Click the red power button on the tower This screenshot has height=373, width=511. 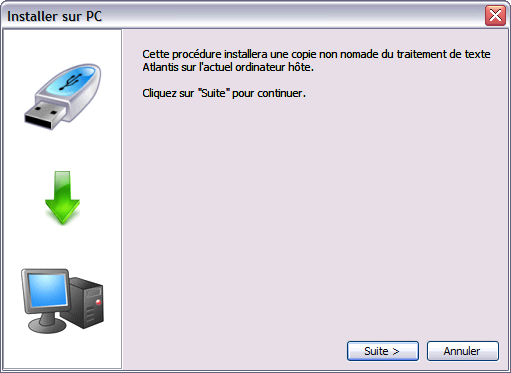(98, 302)
